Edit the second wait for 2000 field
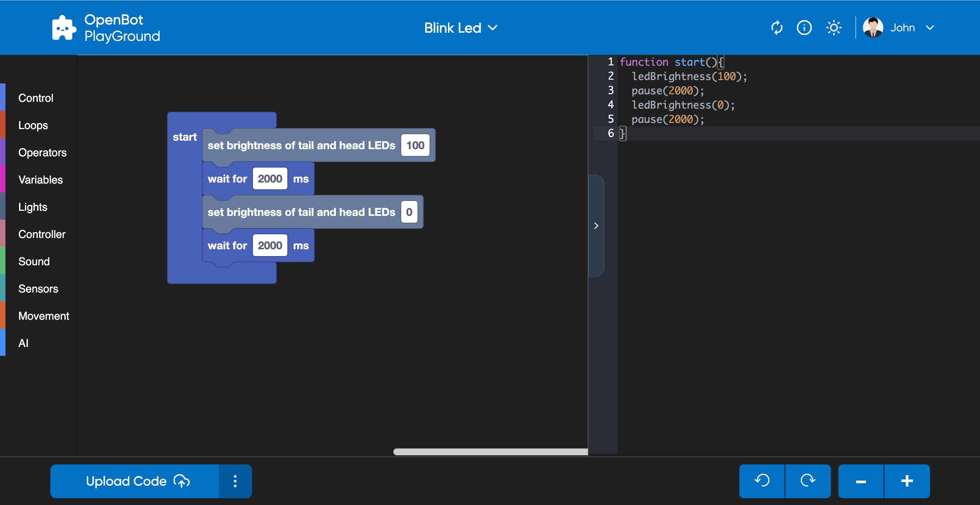980x505 pixels. 270,246
